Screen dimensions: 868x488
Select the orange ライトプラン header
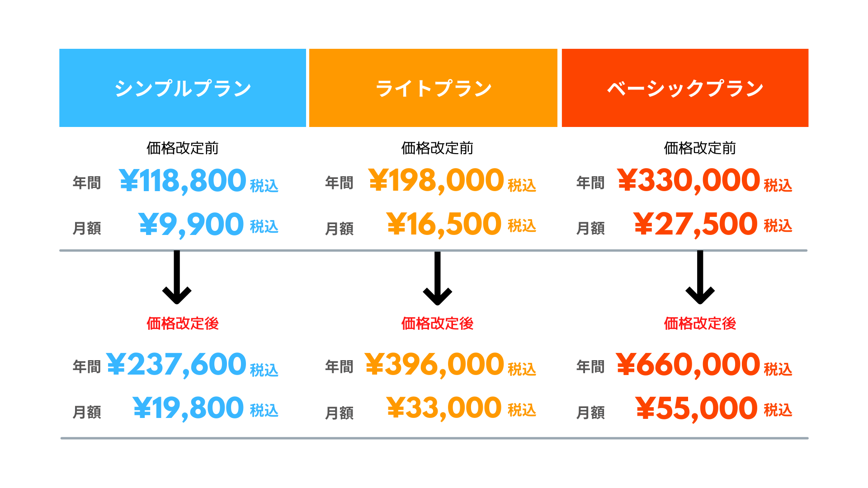point(433,88)
